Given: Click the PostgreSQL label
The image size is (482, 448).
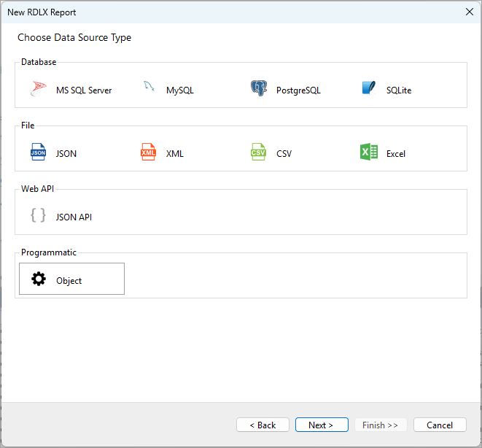Looking at the screenshot, I should coord(298,90).
